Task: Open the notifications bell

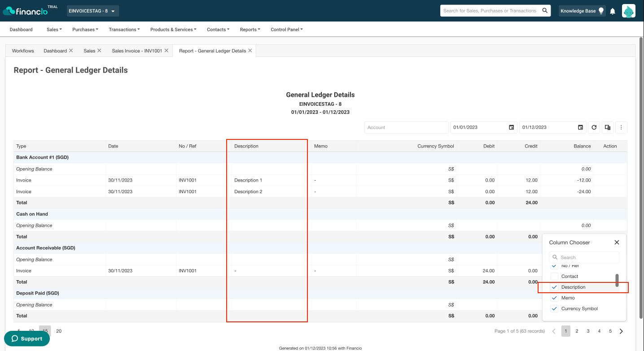Action: click(613, 11)
